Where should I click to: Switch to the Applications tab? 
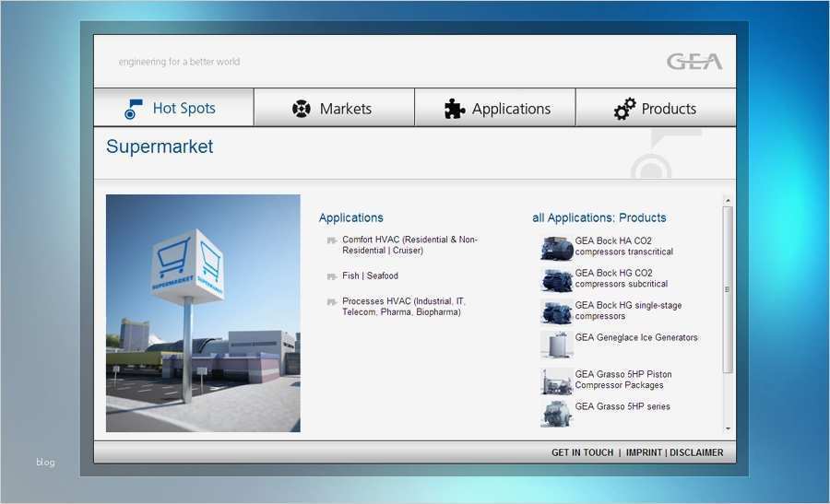[x=495, y=108]
